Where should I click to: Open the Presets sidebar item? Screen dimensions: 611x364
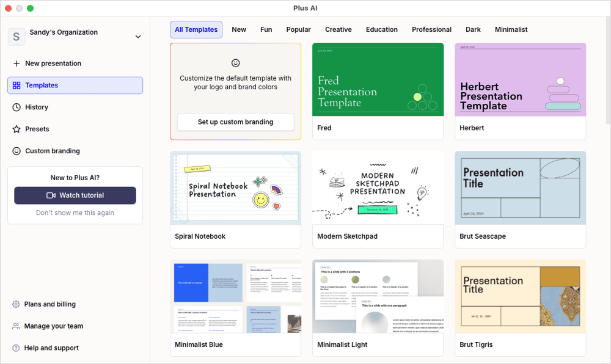(75, 129)
